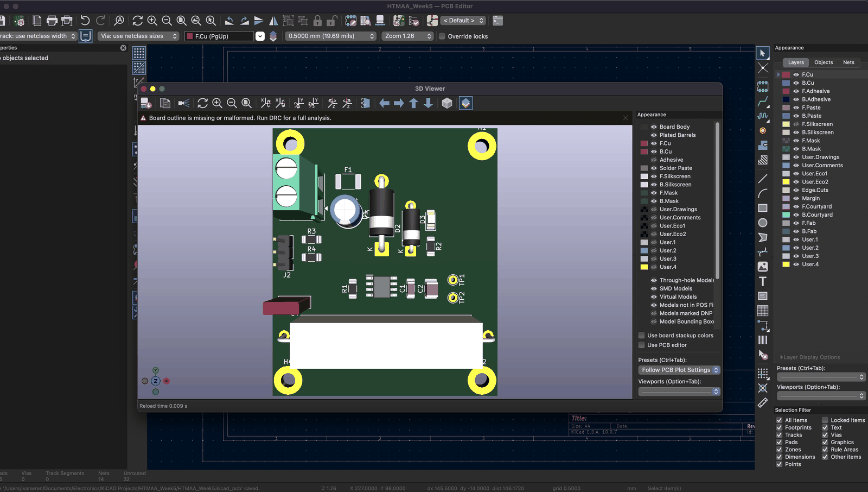
Task: Open Via: use netclass sizes dropdown
Action: [139, 36]
